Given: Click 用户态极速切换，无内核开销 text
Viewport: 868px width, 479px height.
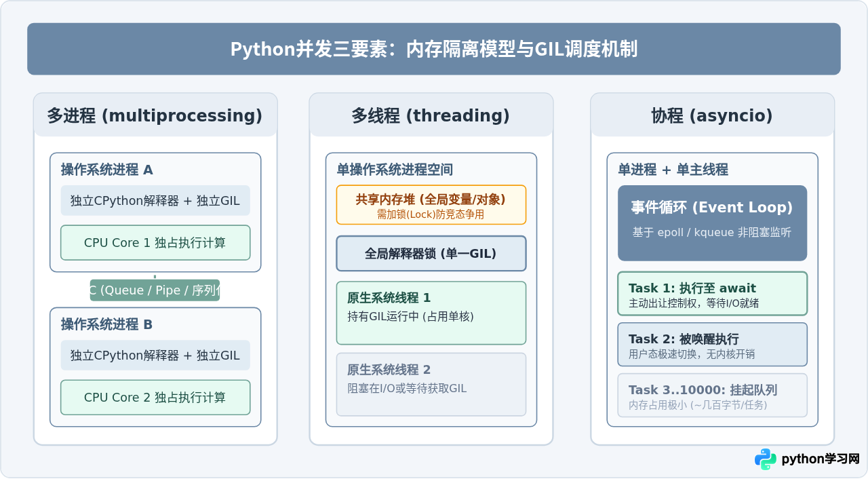Looking at the screenshot, I should 692,354.
